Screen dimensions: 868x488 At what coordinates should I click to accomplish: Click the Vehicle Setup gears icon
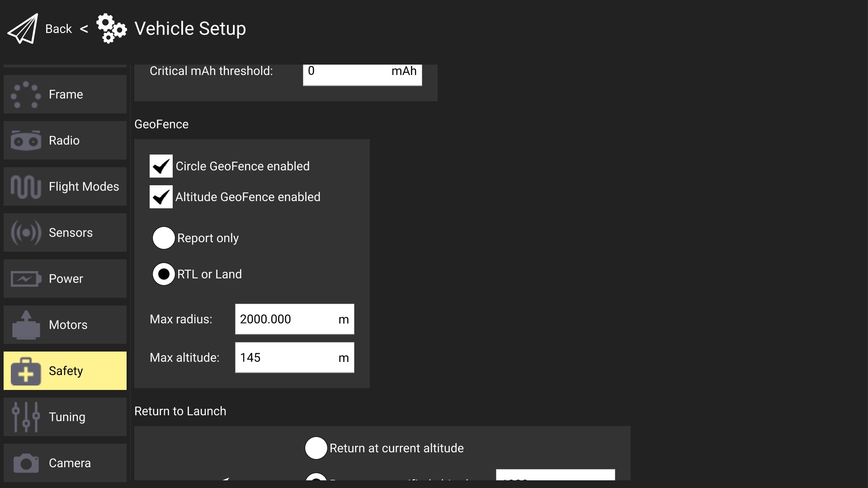click(x=111, y=28)
